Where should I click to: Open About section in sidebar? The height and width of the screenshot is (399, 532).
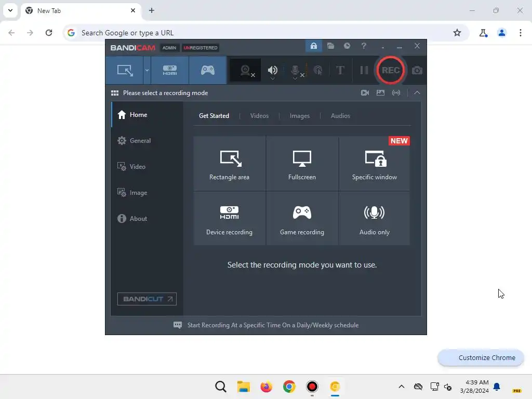(147, 219)
